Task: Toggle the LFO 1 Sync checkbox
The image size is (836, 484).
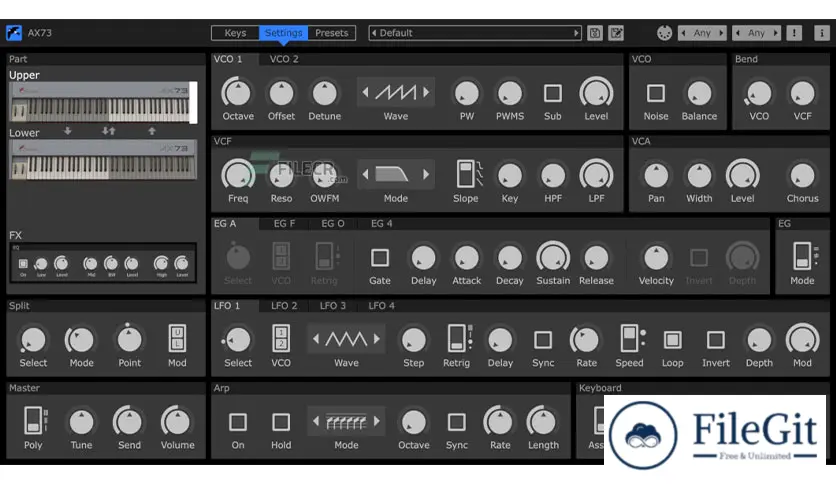Action: 543,340
